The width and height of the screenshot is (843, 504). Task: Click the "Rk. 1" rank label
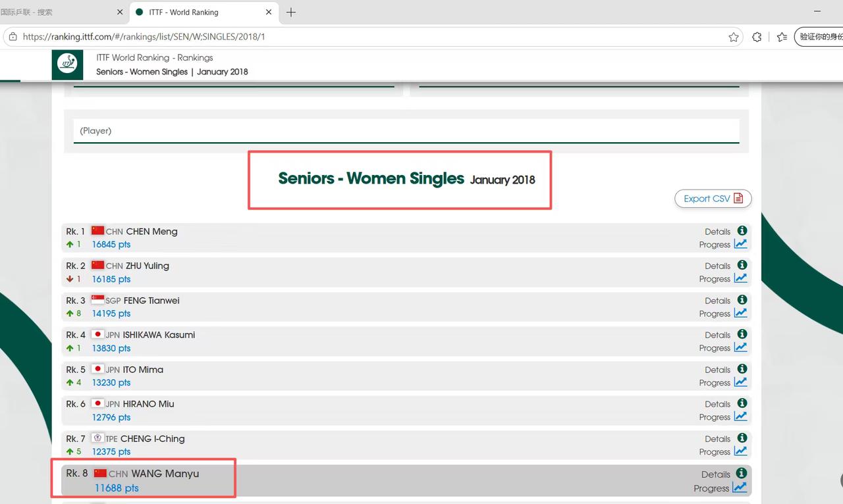(76, 232)
